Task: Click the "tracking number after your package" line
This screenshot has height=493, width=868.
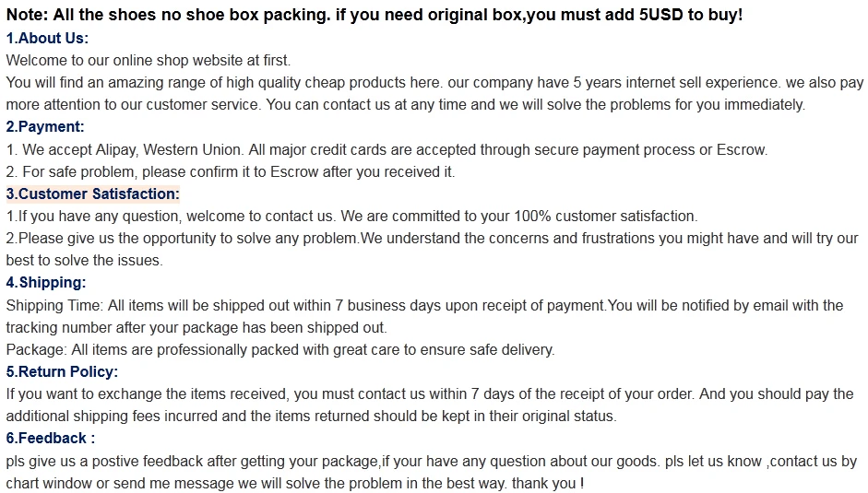Action: 196,327
